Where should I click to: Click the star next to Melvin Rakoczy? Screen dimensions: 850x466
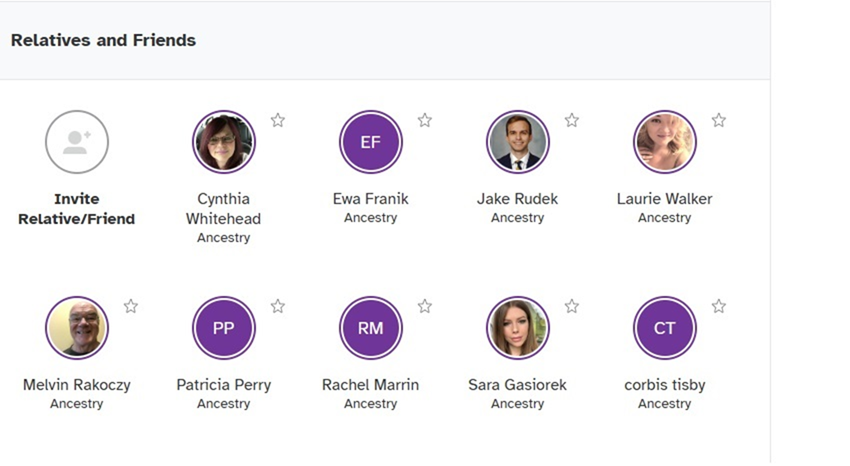coord(131,306)
